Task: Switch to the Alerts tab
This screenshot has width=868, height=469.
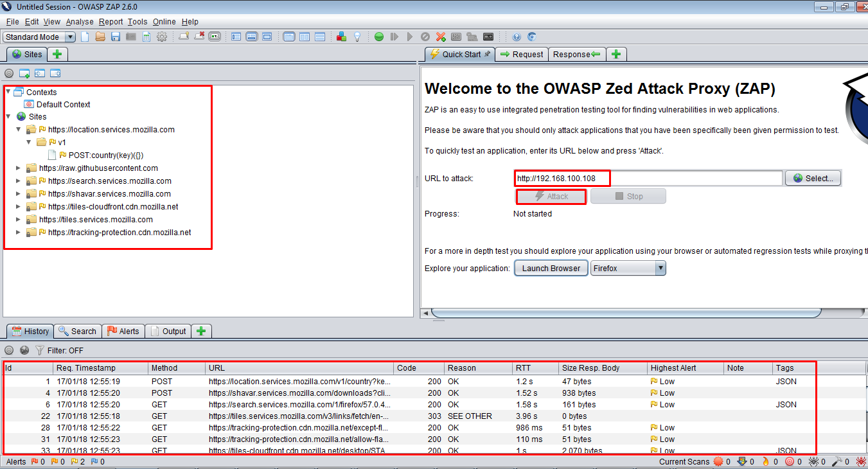Action: (123, 331)
